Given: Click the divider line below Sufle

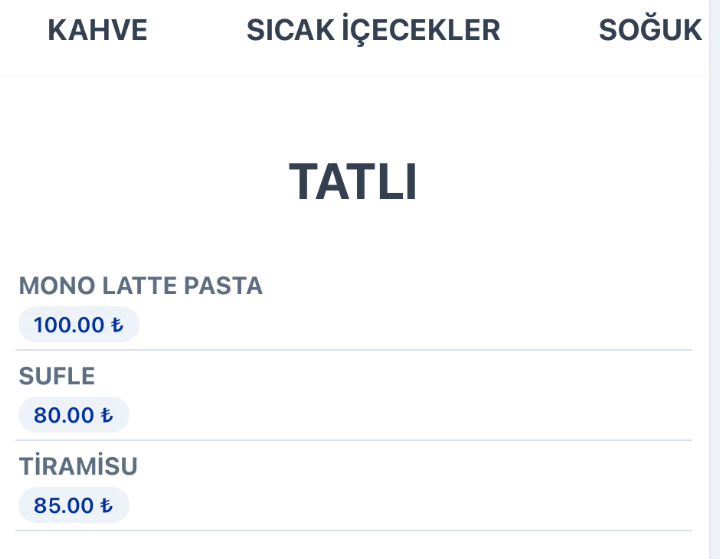Looking at the screenshot, I should click(354, 440).
